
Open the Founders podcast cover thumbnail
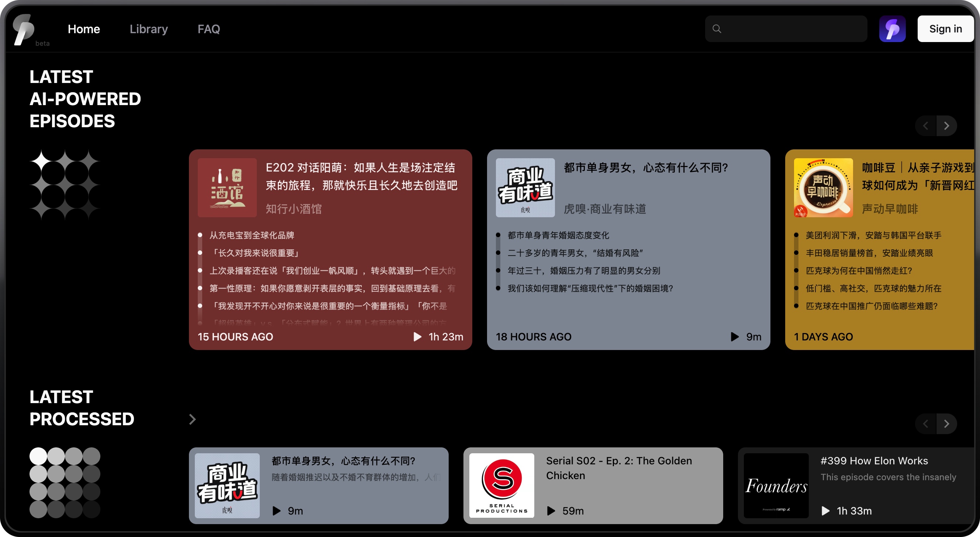[776, 486]
